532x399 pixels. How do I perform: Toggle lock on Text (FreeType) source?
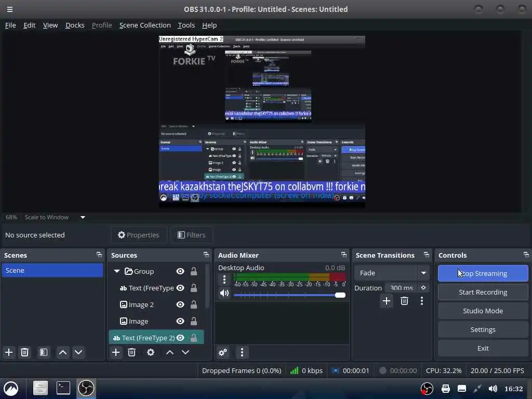193,288
